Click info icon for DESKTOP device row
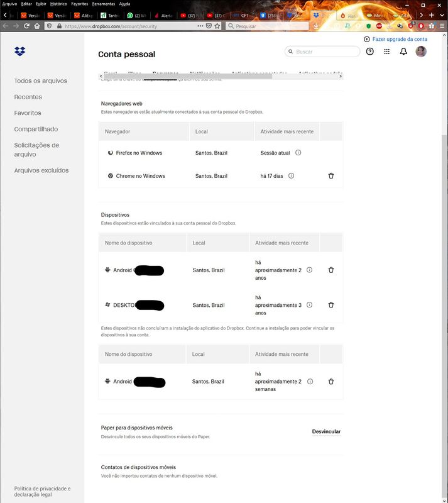The width and height of the screenshot is (448, 503). (x=310, y=305)
